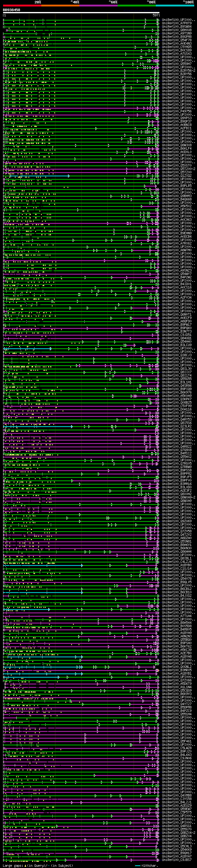The height and width of the screenshot is (868, 197).
Task: Select hit UniRef100_Q8WXA9-2
Action: pyautogui.click(x=179, y=497)
